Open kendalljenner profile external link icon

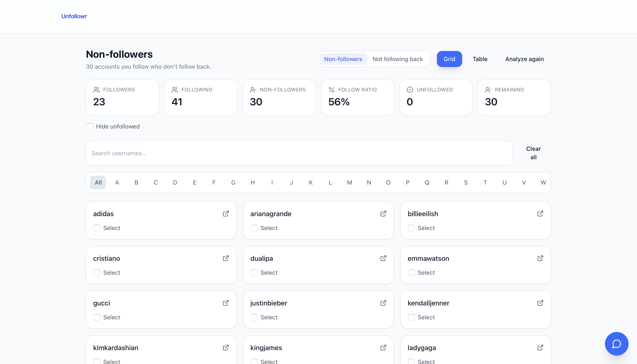click(540, 303)
